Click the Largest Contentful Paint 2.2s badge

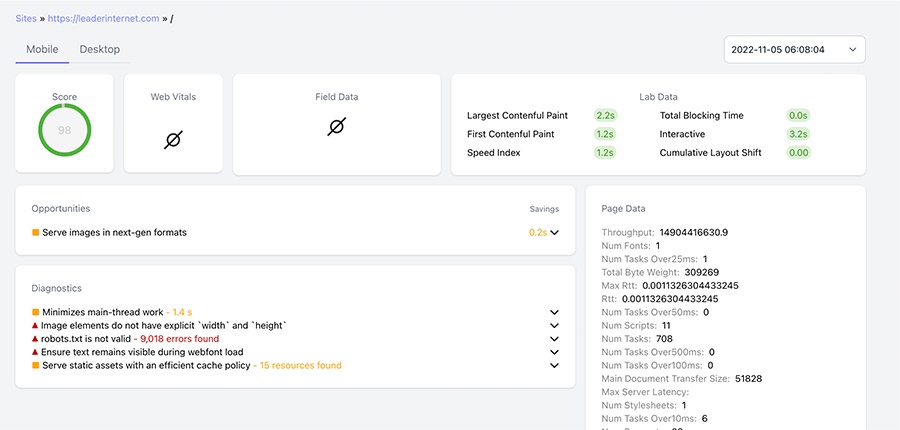point(605,115)
